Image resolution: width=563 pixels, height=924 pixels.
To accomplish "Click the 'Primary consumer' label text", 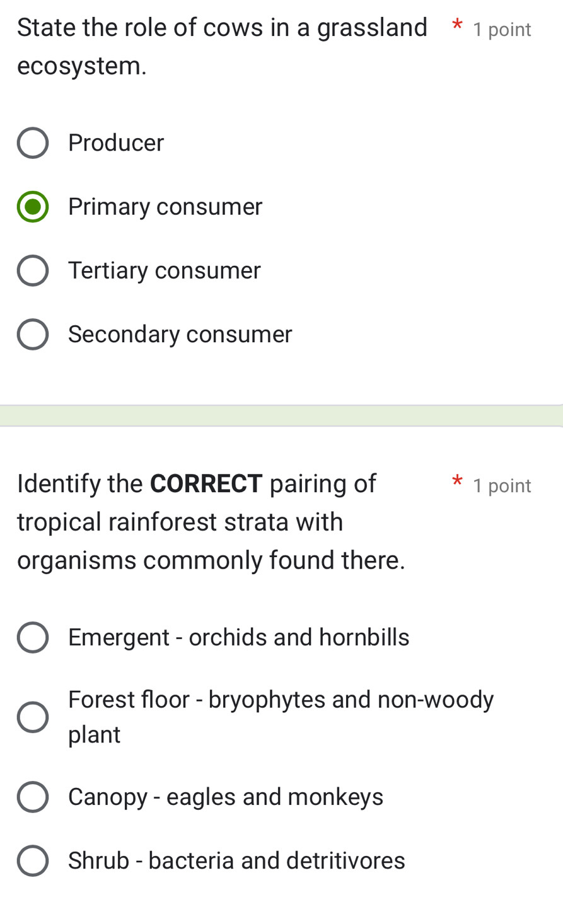I will [165, 207].
